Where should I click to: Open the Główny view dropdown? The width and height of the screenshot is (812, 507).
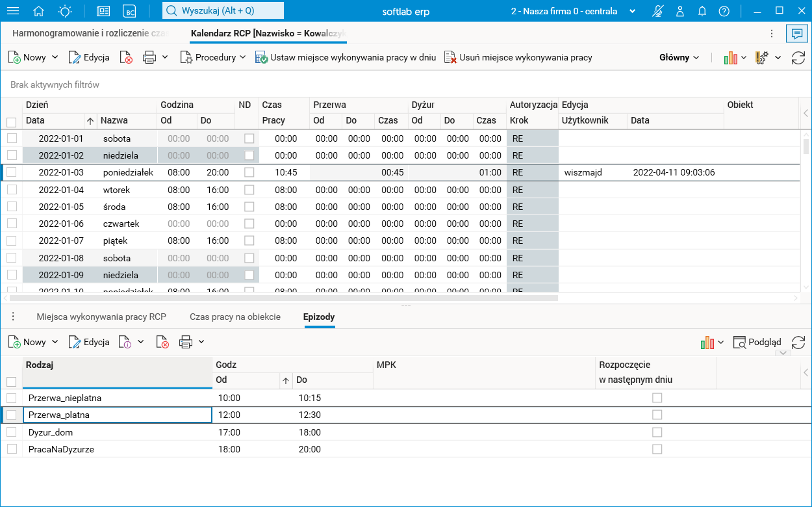[x=679, y=57]
